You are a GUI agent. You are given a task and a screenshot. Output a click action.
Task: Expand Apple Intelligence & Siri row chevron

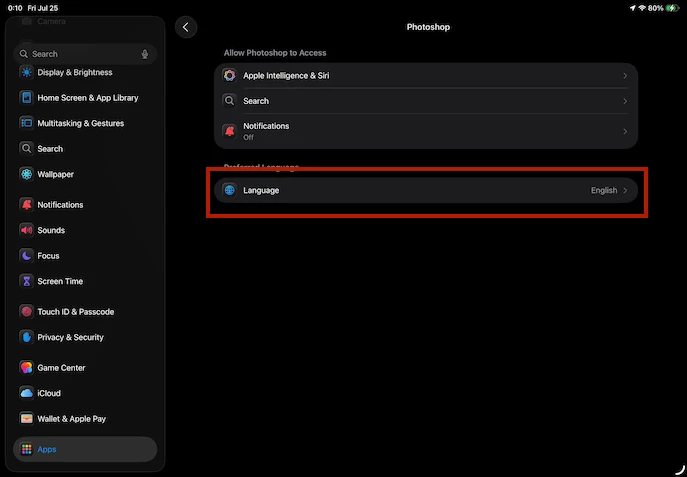point(625,76)
